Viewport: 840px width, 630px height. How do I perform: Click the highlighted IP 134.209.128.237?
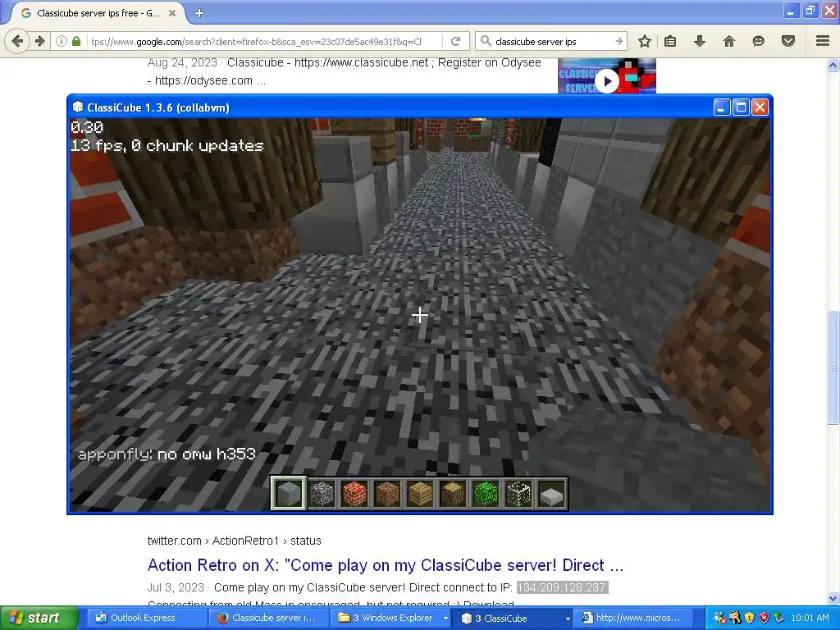(562, 587)
